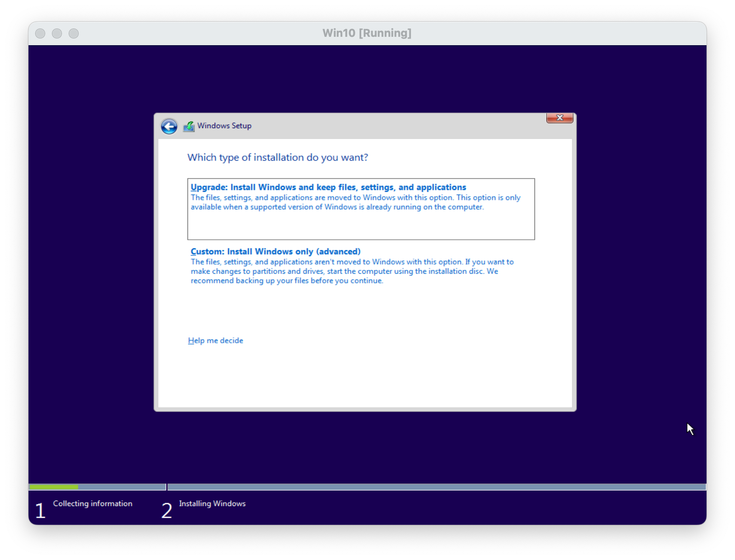Click the Win10 [Running] window title

tap(367, 33)
